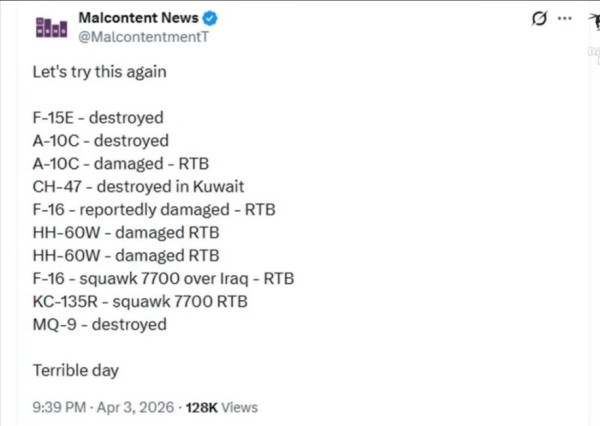Click the "Terrible day" text

coord(75,370)
